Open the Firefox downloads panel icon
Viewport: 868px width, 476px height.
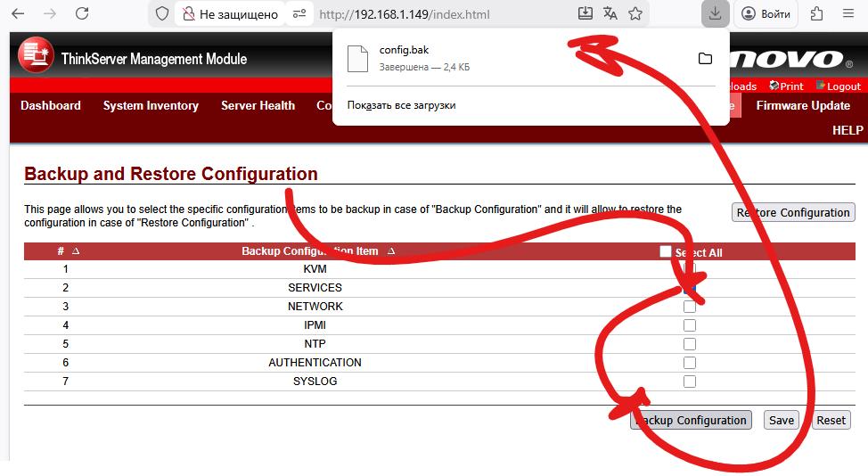coord(715,13)
